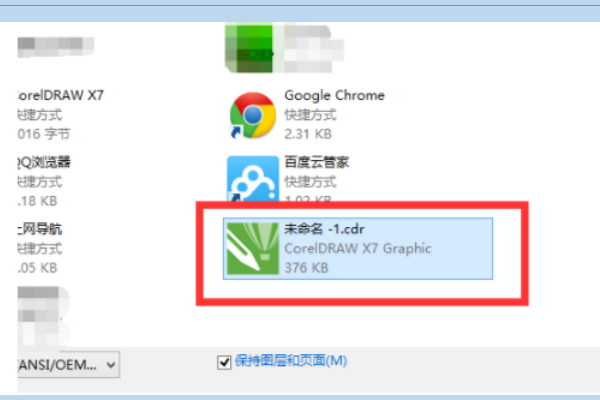This screenshot has height=400, width=600.
Task: Click the 376 KB file size text
Action: pyautogui.click(x=307, y=268)
